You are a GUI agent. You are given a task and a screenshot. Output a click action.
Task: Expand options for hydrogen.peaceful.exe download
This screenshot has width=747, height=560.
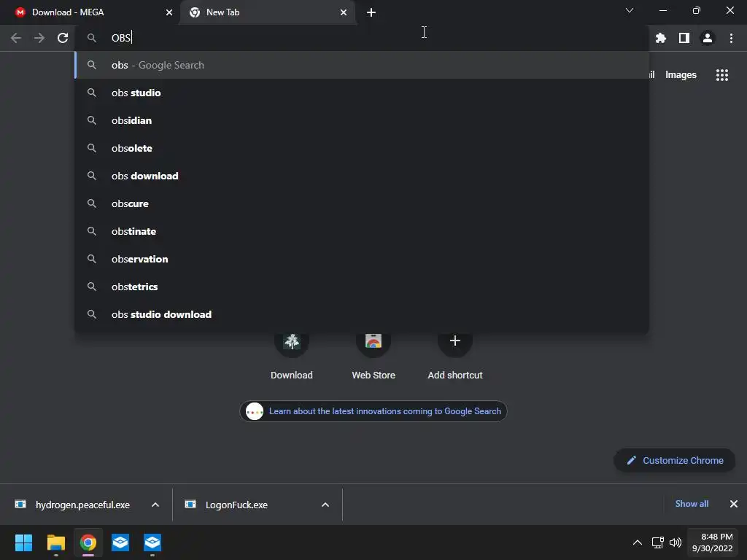click(x=155, y=505)
